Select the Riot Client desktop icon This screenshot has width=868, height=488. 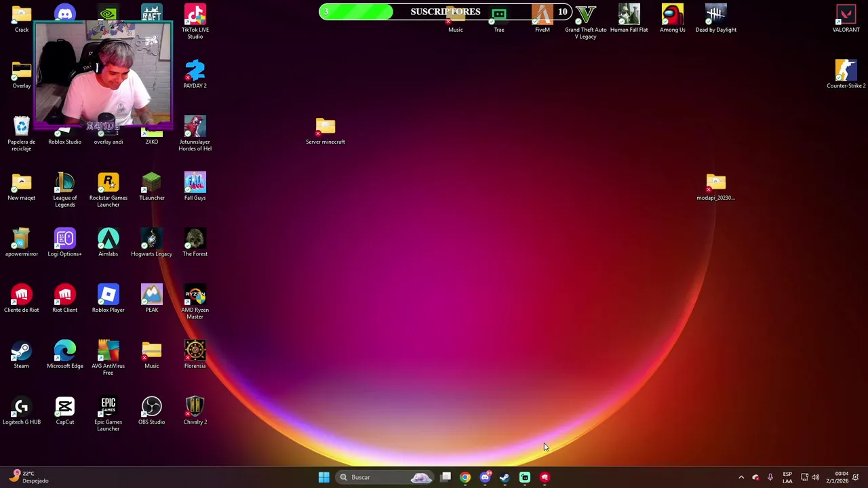point(65,298)
